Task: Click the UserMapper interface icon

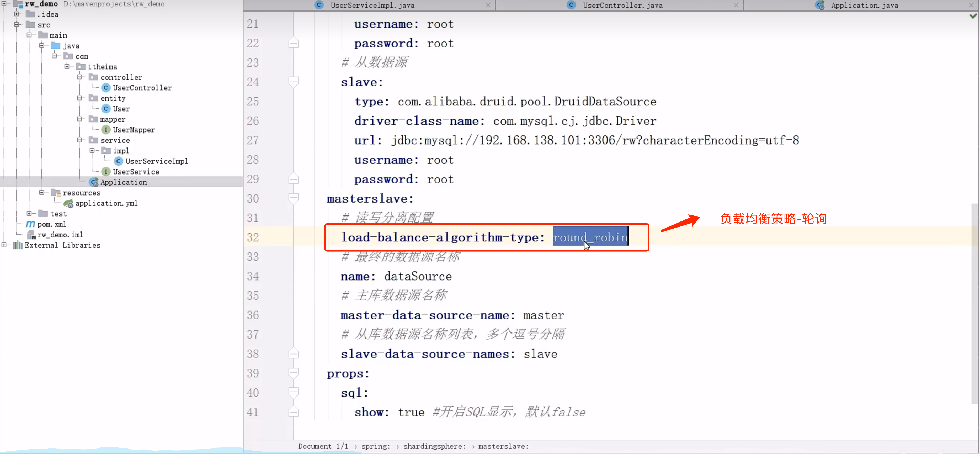Action: [106, 130]
